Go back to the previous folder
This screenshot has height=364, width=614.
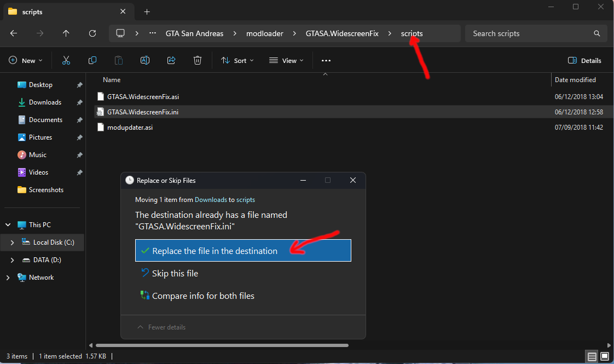point(14,34)
